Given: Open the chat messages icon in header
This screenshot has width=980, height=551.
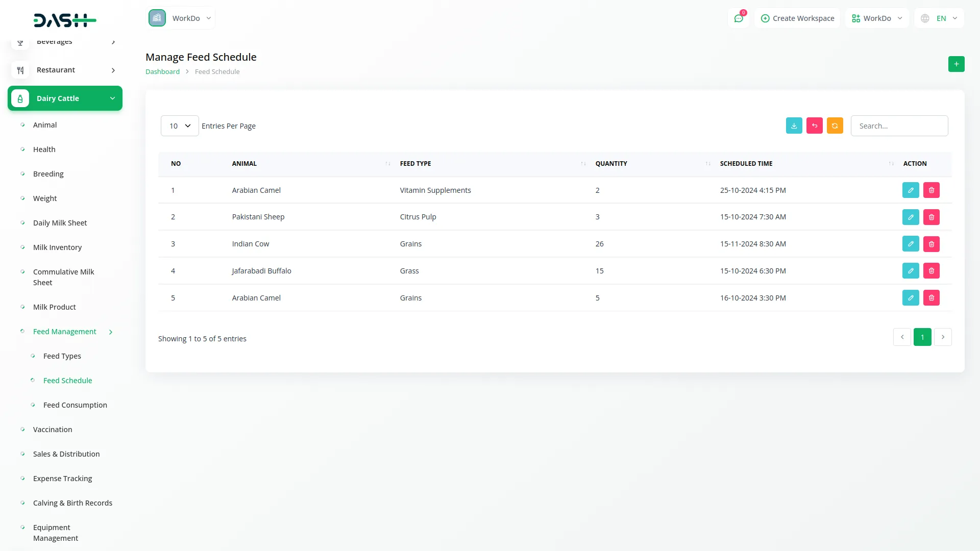Looking at the screenshot, I should point(738,18).
